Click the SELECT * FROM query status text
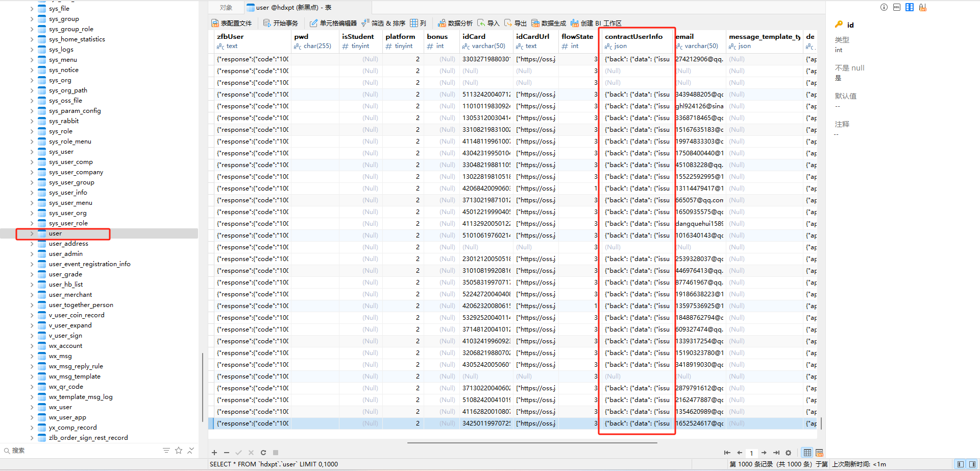This screenshot has width=980, height=471. point(274,464)
